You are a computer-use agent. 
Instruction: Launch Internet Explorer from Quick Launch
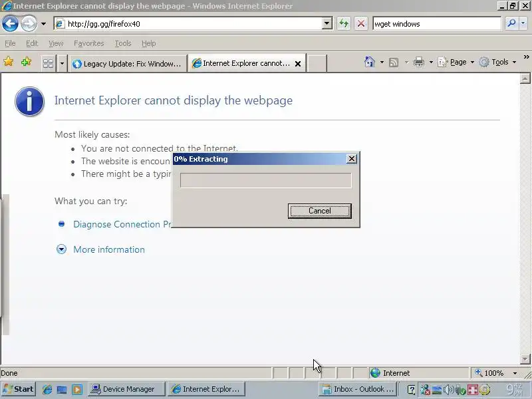coord(47,389)
